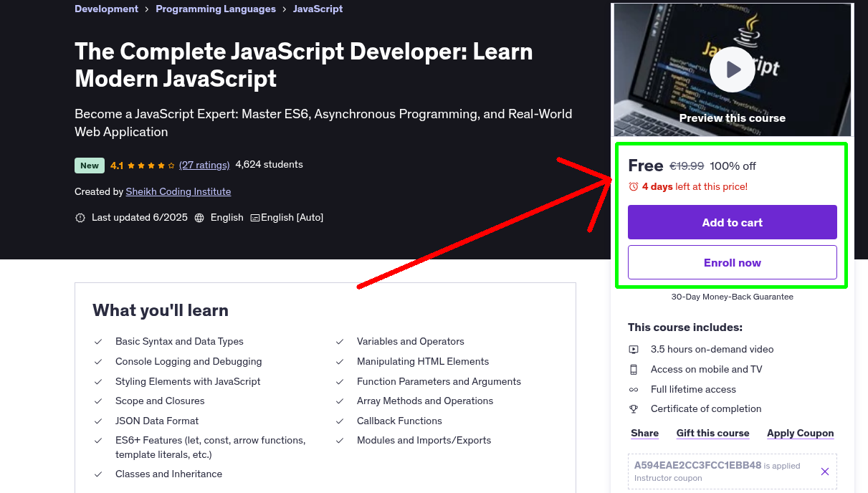Viewport: 868px width, 493px height.
Task: Click the star rating icons
Action: pos(151,166)
